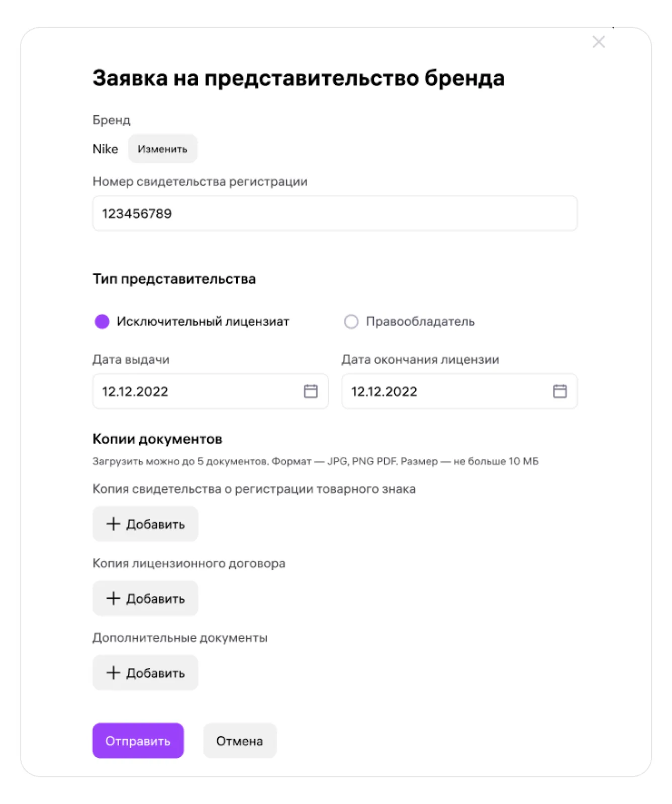Open calendar picker for Дата выдачи
This screenshot has width=672, height=804.
pos(311,391)
